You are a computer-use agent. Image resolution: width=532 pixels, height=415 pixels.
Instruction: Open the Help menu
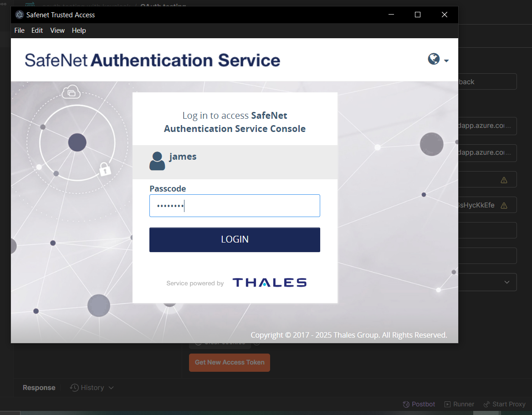78,30
